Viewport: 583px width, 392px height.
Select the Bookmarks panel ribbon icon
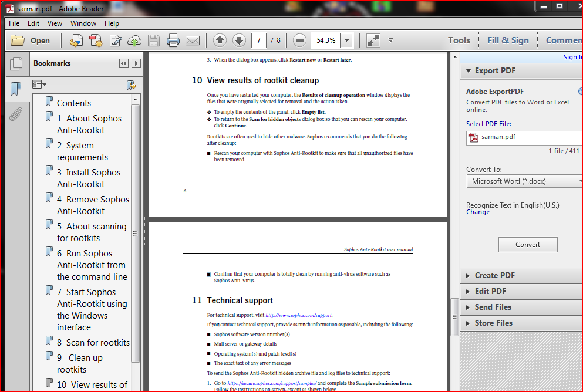tap(16, 89)
